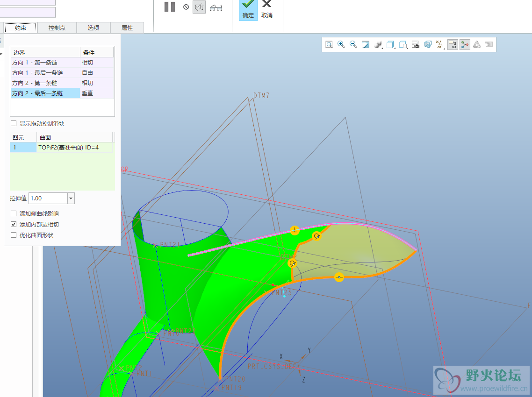Image resolution: width=532 pixels, height=397 pixels.
Task: Select row 方向 1 - 第一条链
Action: (x=45, y=63)
